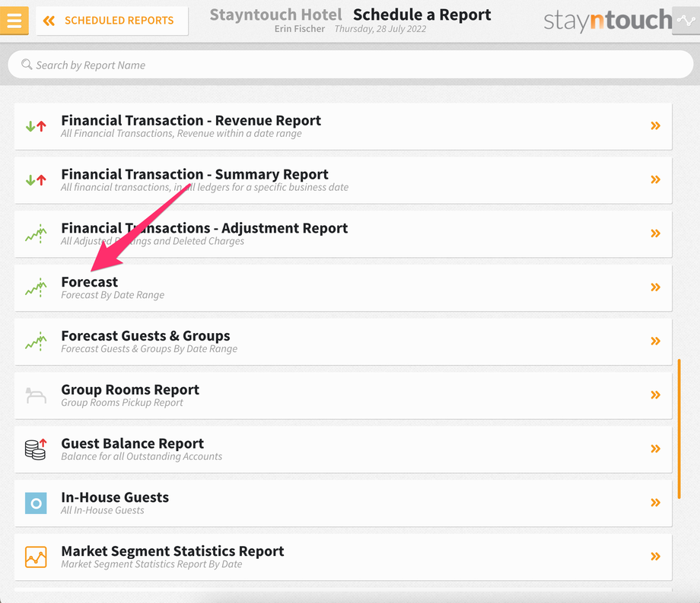Click the Group Rooms Report bed icon
This screenshot has height=603, width=700.
(x=36, y=395)
